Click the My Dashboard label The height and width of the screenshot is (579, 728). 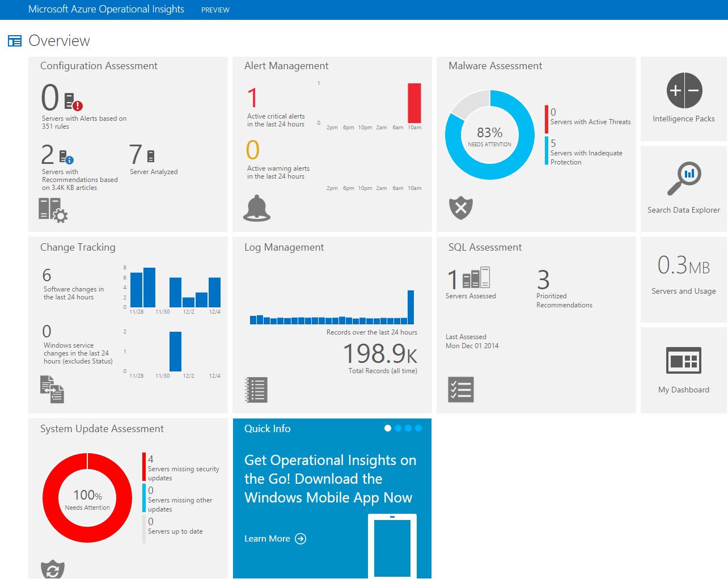684,390
